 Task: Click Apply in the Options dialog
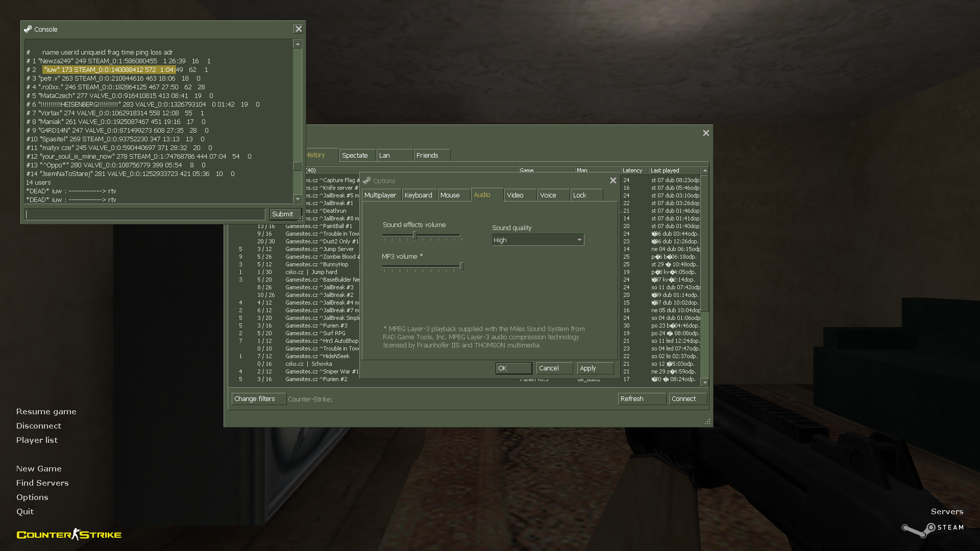click(594, 368)
